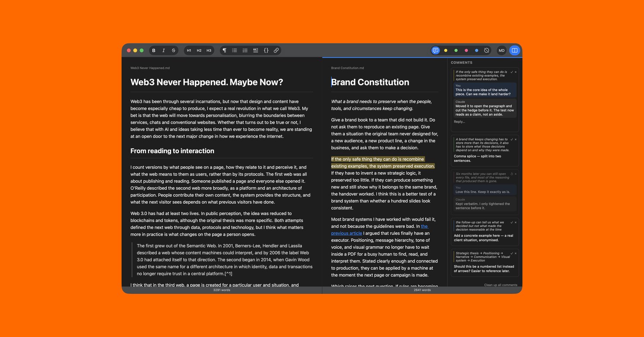Remove highlight with the no-color icon
This screenshot has height=337, width=644.
[x=487, y=50]
